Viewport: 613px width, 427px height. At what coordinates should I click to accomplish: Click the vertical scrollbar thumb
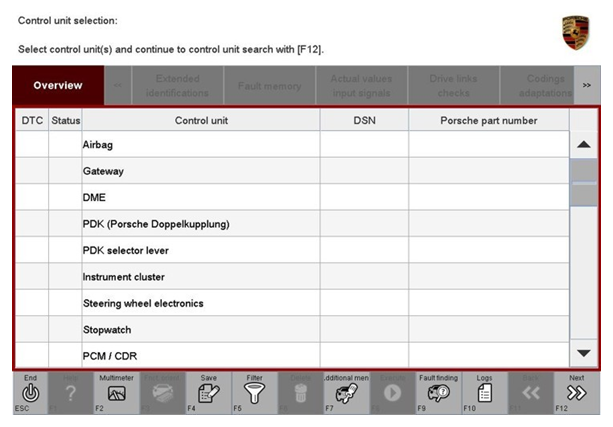[584, 181]
